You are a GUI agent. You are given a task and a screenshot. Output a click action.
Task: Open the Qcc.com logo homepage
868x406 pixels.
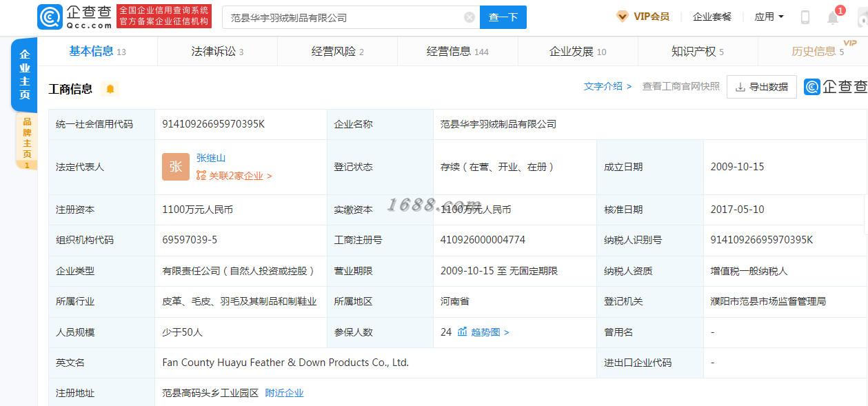[x=74, y=17]
